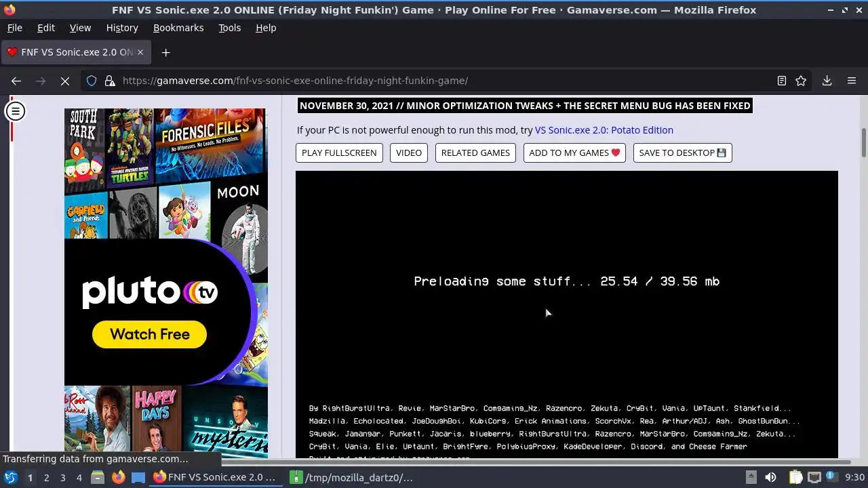
Task: Click the clock showing 9:30
Action: [x=854, y=477]
